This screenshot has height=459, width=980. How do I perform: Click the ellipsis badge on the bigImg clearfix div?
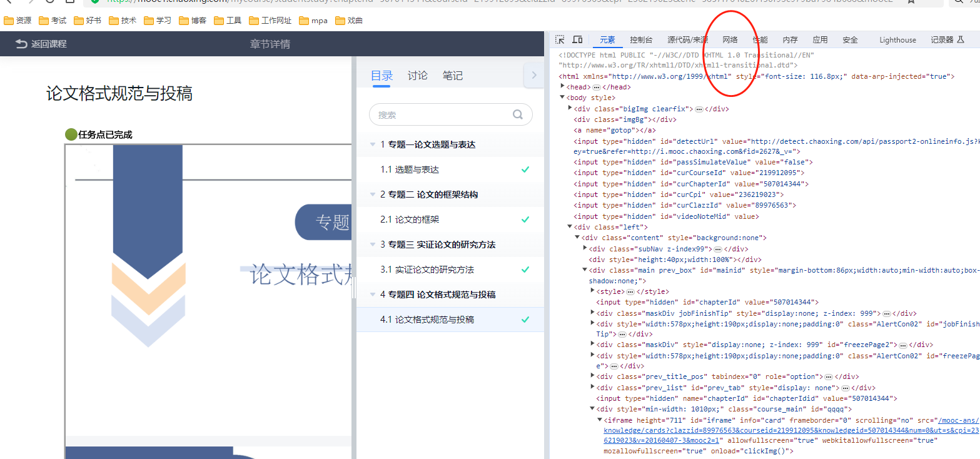[699, 108]
